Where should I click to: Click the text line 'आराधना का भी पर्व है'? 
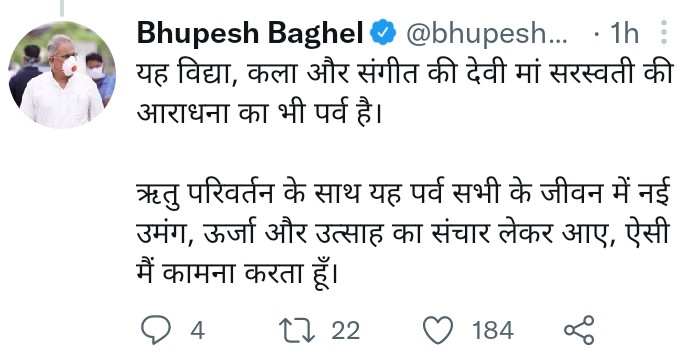259,113
